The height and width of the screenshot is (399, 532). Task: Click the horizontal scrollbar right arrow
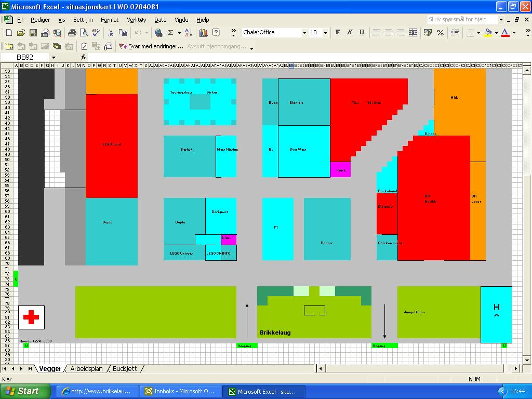516,368
